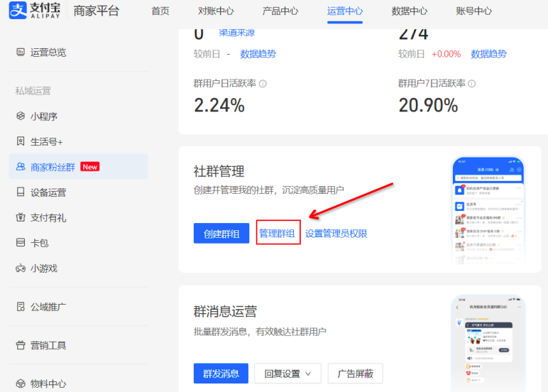Open the 管理群组 link
The width and height of the screenshot is (548, 392).
click(x=278, y=234)
